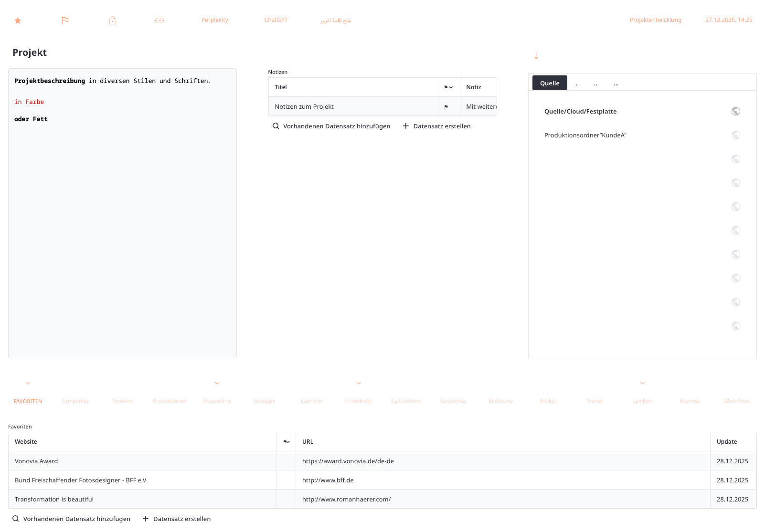Viewport: 765px width, 532px height.
Task: Click the link chain icon
Action: click(159, 21)
